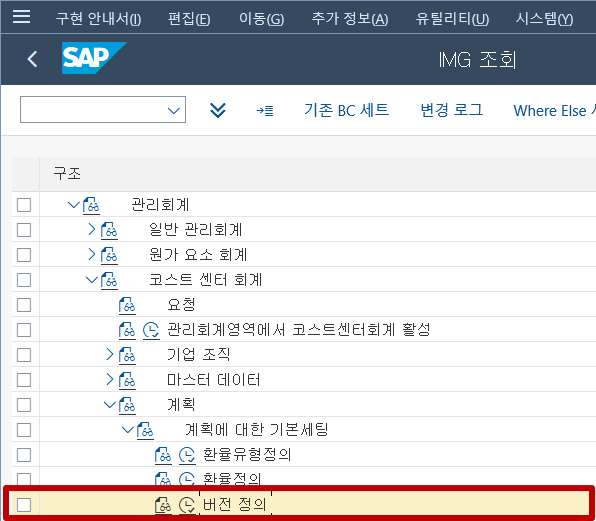The width and height of the screenshot is (596, 521).
Task: Check the box for 마스터 데이터 row
Action: point(24,380)
